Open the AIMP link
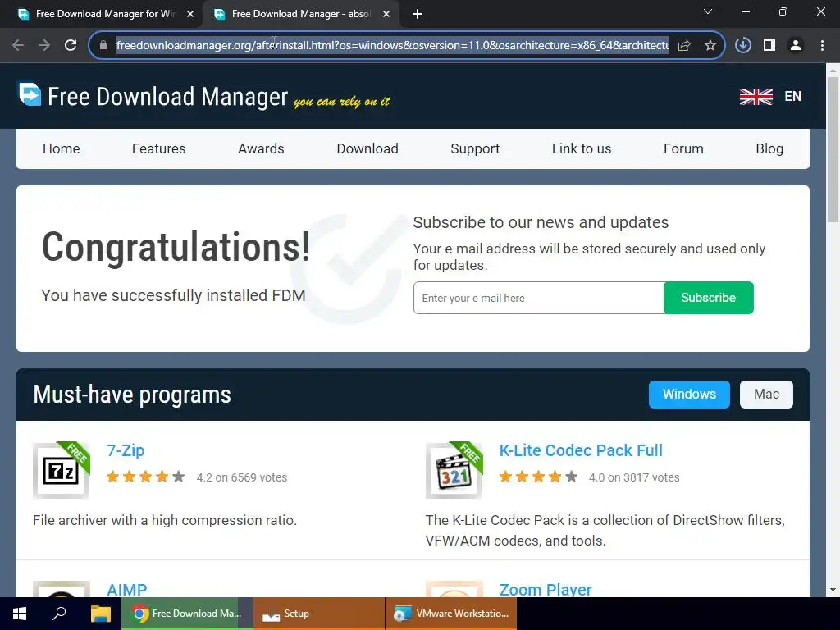 tap(126, 590)
